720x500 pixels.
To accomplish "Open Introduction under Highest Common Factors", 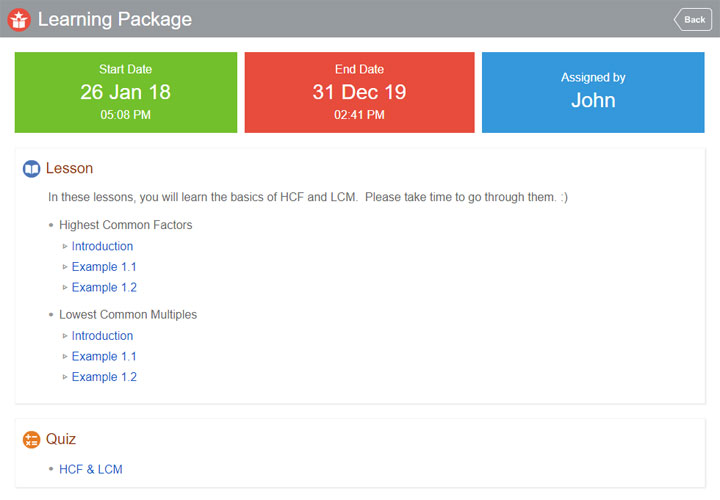I will (x=102, y=246).
